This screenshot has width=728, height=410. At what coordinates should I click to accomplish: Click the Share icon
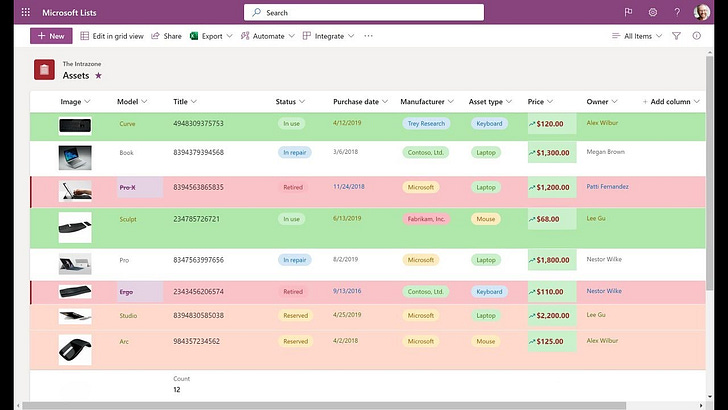(x=156, y=36)
